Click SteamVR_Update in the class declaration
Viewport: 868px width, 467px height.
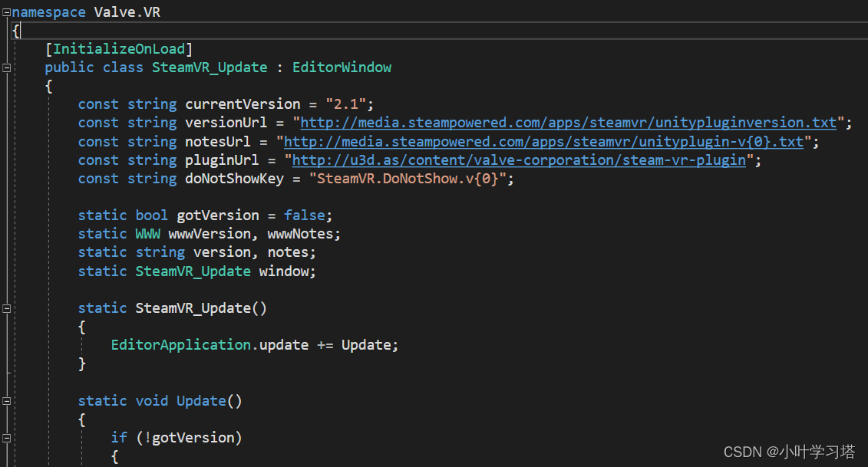[210, 67]
